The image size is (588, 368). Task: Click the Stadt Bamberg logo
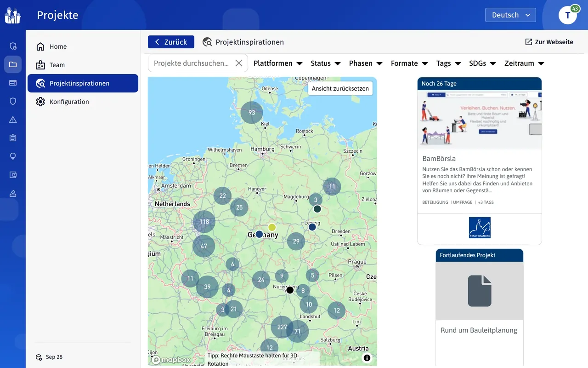click(480, 228)
